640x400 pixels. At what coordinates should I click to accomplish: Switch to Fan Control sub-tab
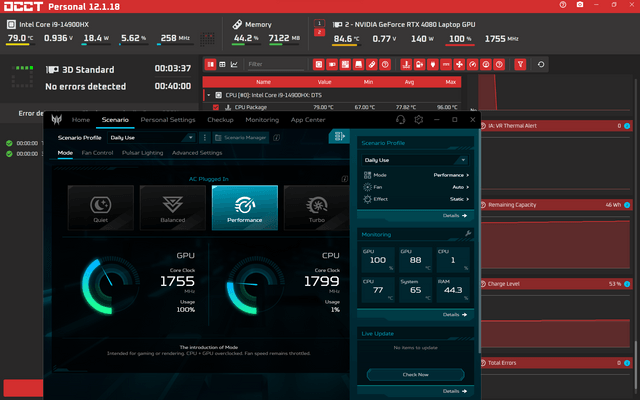[x=97, y=153]
